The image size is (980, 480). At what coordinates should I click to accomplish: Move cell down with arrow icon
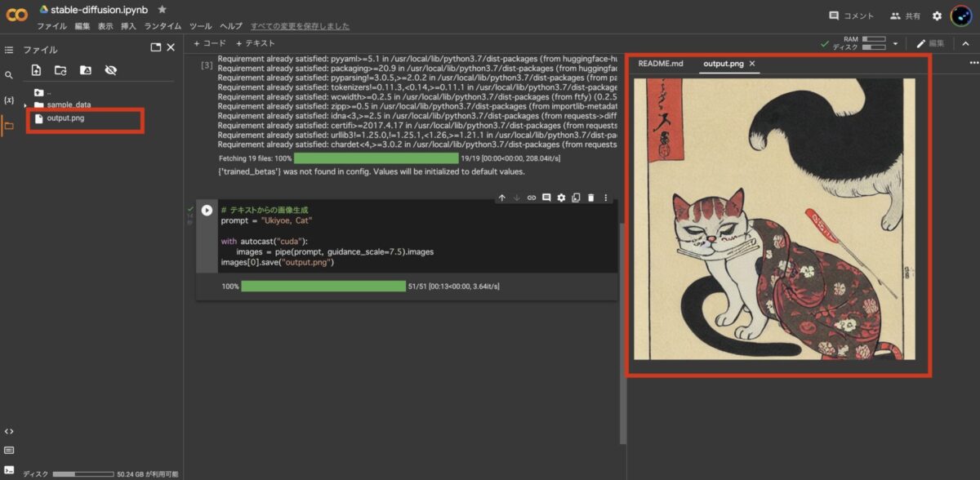point(516,198)
